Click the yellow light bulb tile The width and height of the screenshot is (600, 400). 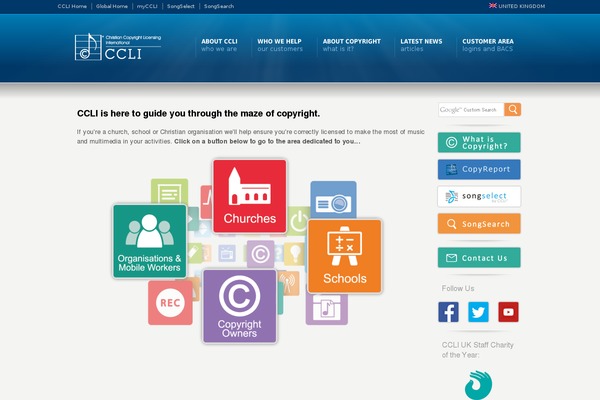click(x=294, y=253)
